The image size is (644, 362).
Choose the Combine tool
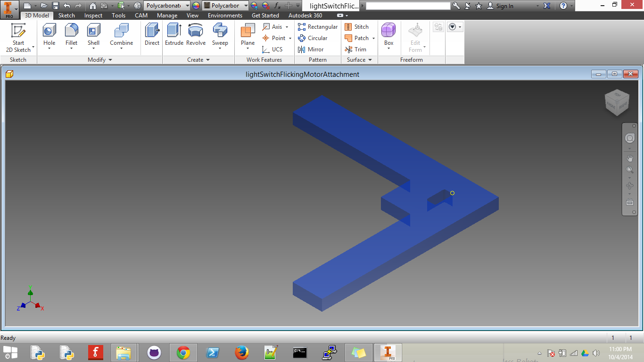pyautogui.click(x=122, y=35)
